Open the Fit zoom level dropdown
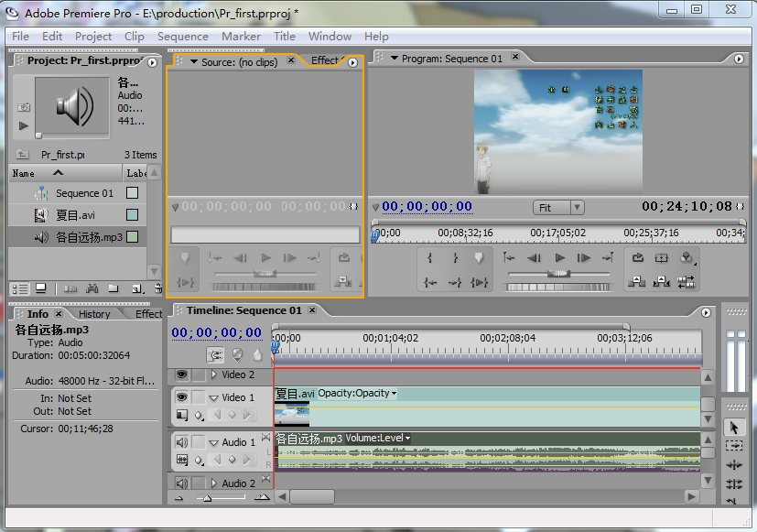Viewport: 757px width, 532px height. (x=558, y=208)
